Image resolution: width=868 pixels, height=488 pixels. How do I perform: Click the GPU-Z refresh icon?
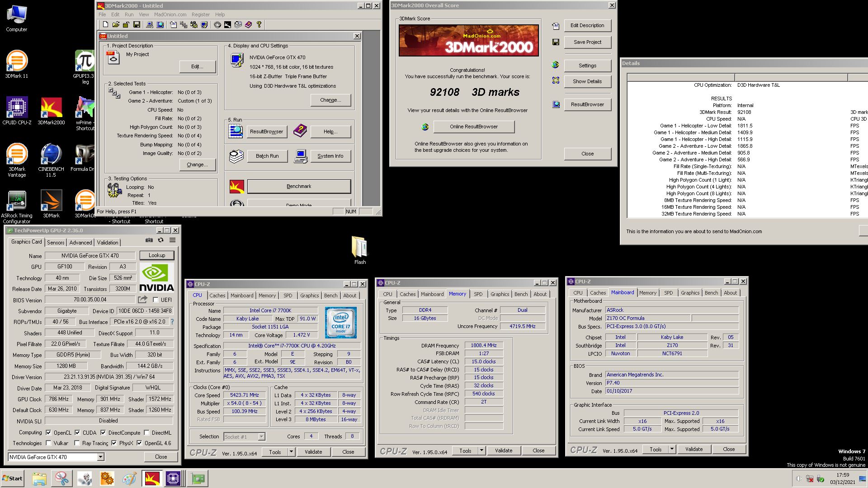[160, 240]
